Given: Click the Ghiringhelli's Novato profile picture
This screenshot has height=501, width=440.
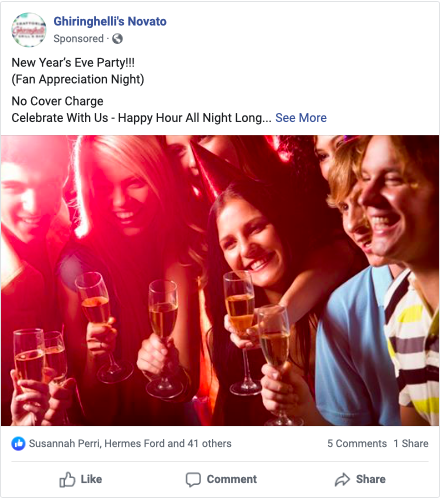Looking at the screenshot, I should pos(29,30).
